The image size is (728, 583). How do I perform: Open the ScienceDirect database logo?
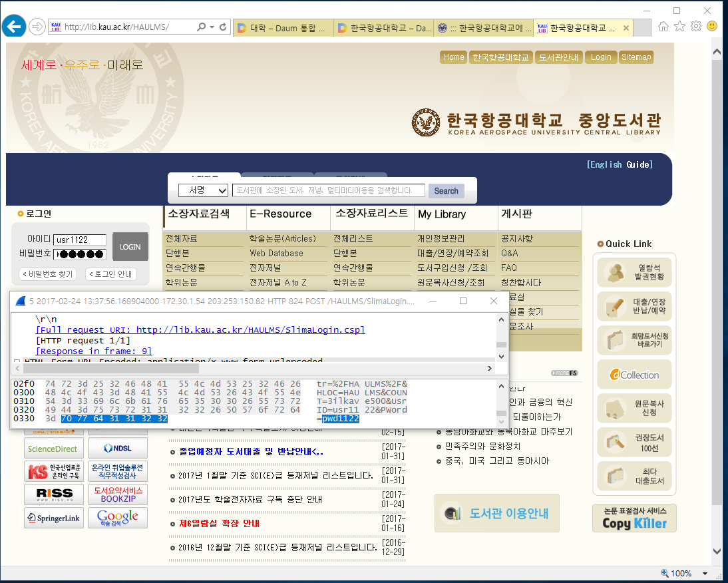click(53, 449)
